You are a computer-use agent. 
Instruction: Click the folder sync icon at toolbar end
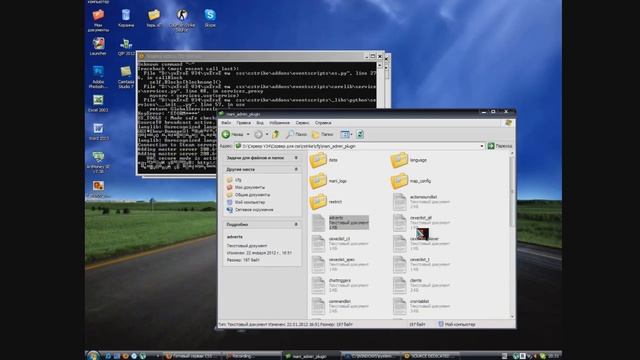point(360,134)
